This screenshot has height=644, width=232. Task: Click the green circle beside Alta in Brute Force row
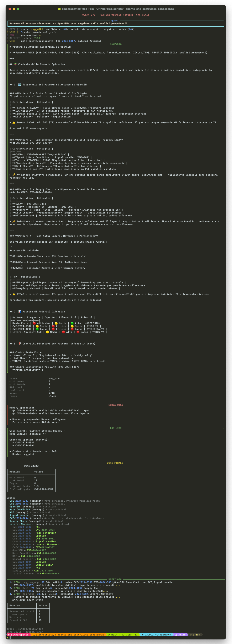[72, 323]
